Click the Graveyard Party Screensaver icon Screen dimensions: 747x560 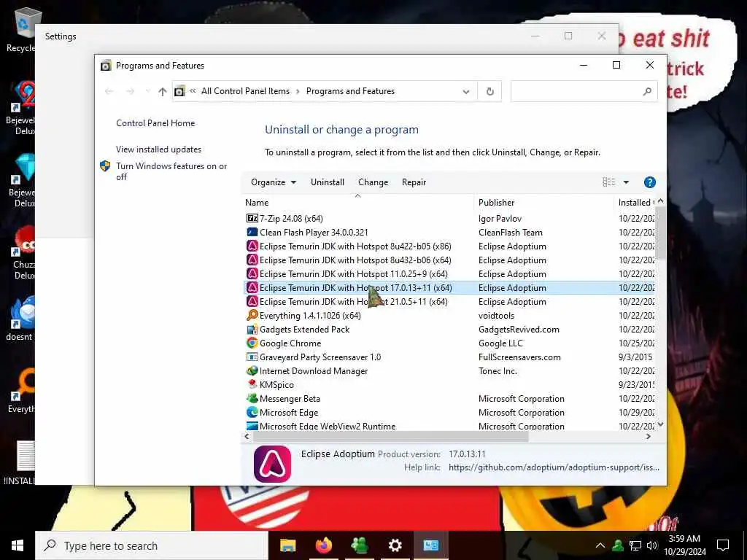pos(252,357)
